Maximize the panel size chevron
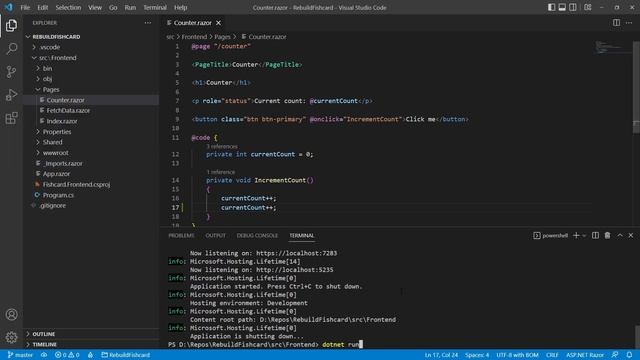Screen dimensions: 640x360 click(620, 236)
